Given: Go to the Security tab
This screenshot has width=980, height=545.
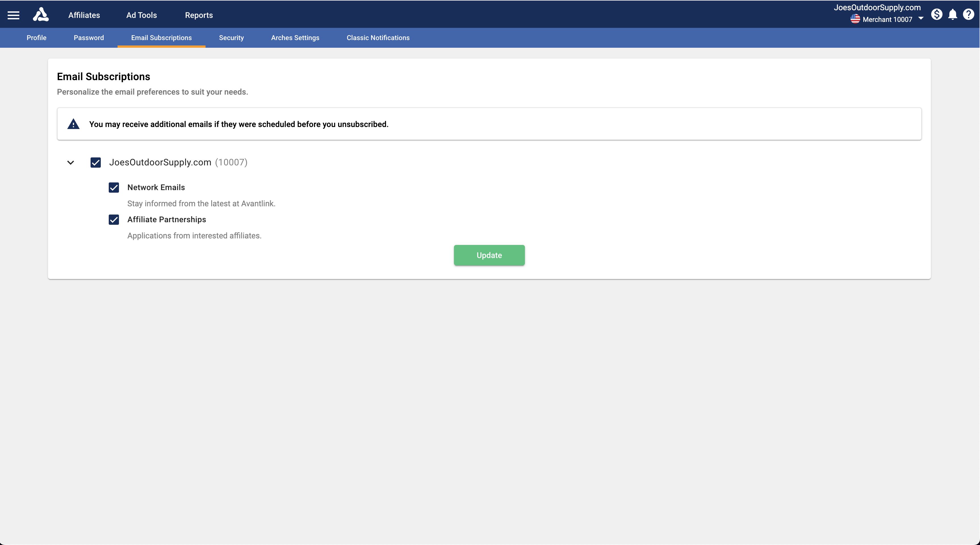Looking at the screenshot, I should tap(231, 38).
